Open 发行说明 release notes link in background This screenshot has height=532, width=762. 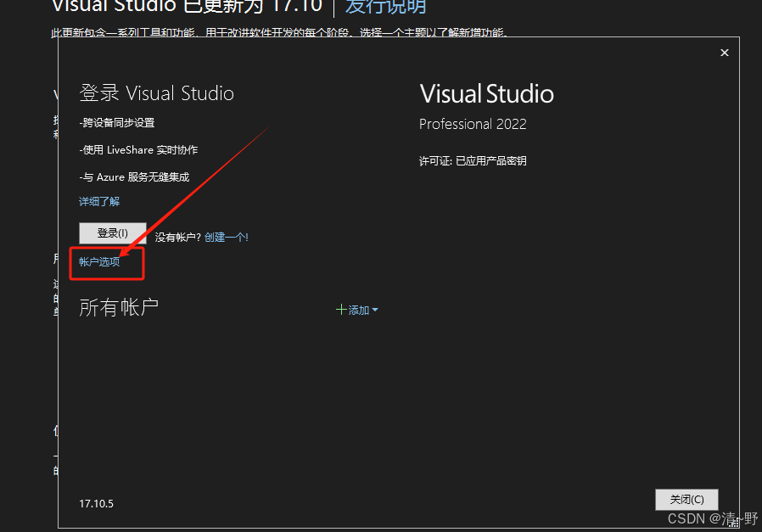[385, 7]
